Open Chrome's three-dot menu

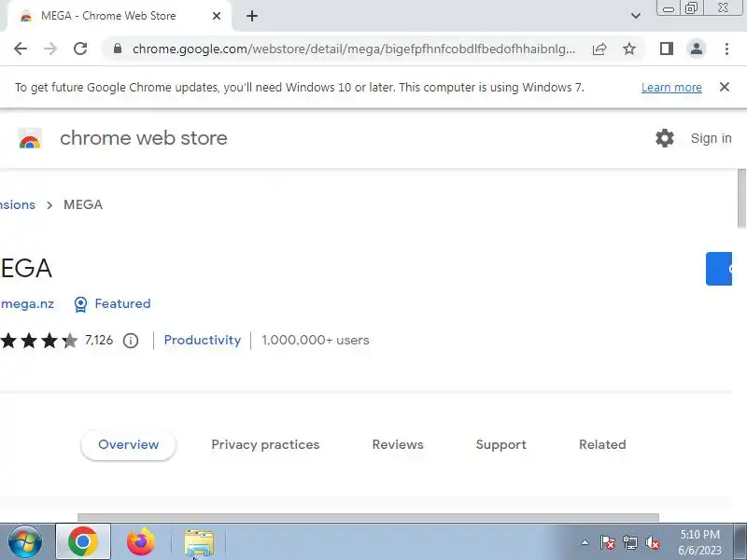coord(726,49)
